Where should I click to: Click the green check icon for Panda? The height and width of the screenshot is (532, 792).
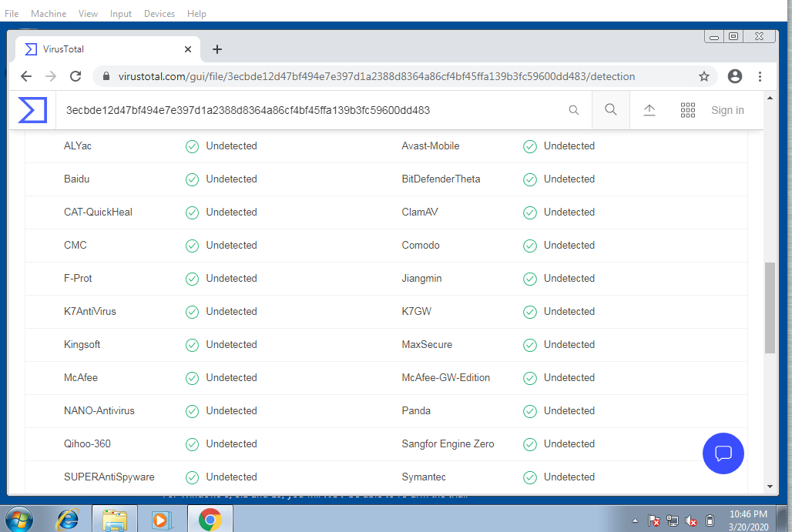tap(530, 411)
